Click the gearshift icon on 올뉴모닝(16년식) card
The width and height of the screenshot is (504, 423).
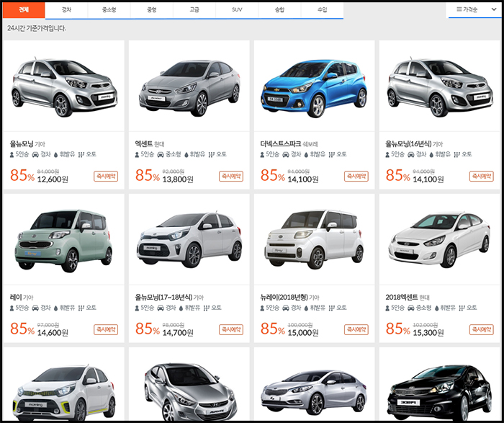point(456,155)
